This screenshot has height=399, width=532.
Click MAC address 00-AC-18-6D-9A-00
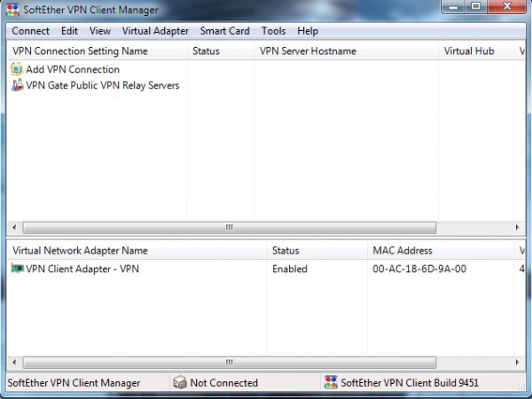[x=419, y=269]
